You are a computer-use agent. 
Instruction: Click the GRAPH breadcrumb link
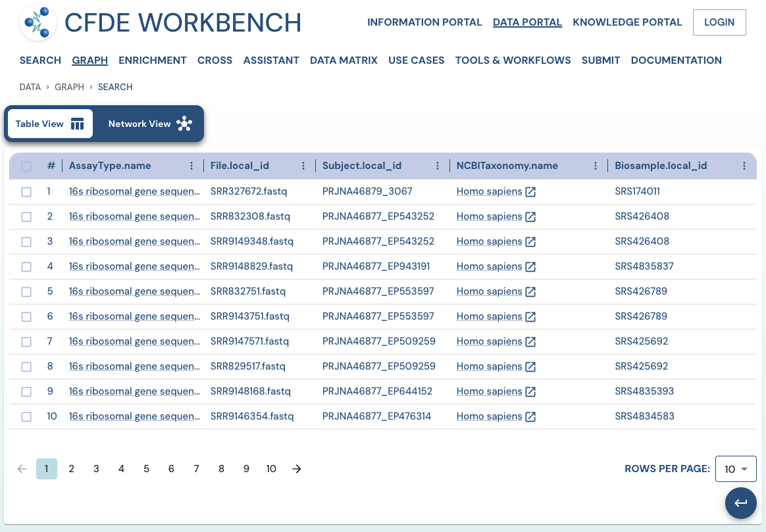(x=69, y=87)
